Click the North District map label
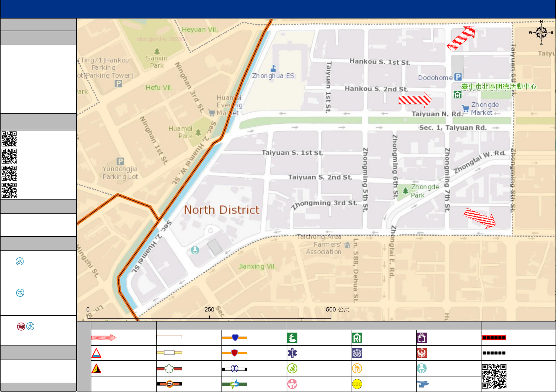This screenshot has width=556, height=392. click(222, 210)
